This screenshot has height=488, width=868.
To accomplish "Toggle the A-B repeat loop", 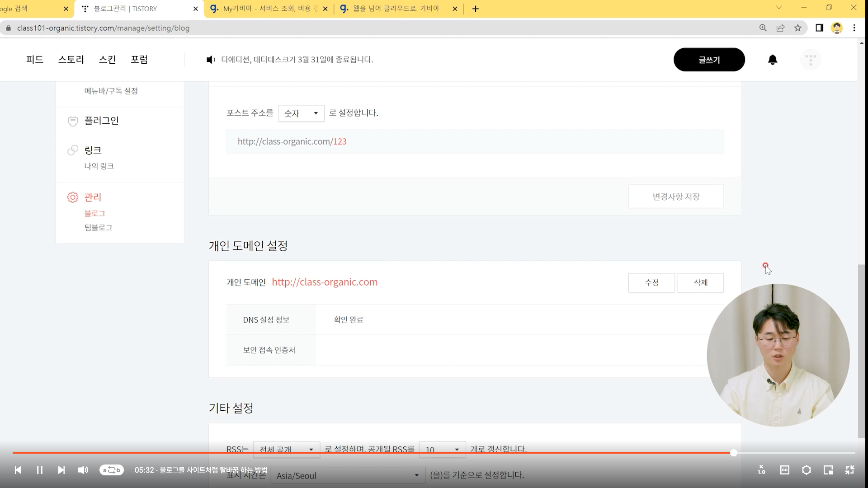I will (112, 470).
